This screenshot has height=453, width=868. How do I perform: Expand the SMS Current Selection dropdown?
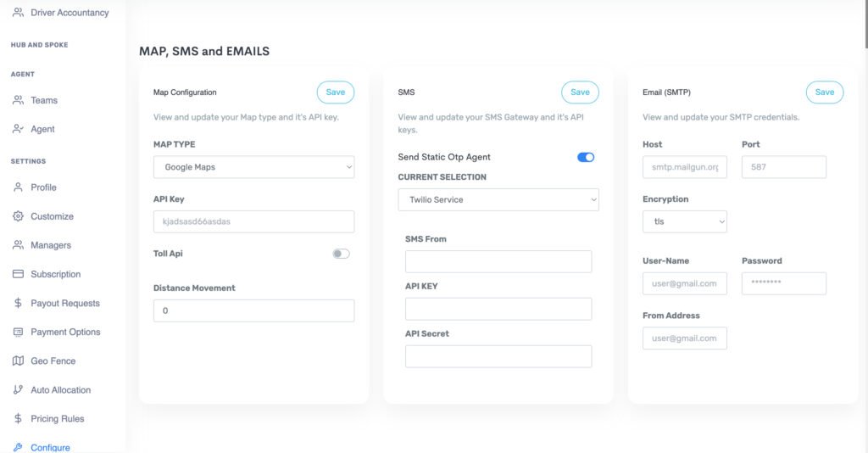pyautogui.click(x=498, y=200)
